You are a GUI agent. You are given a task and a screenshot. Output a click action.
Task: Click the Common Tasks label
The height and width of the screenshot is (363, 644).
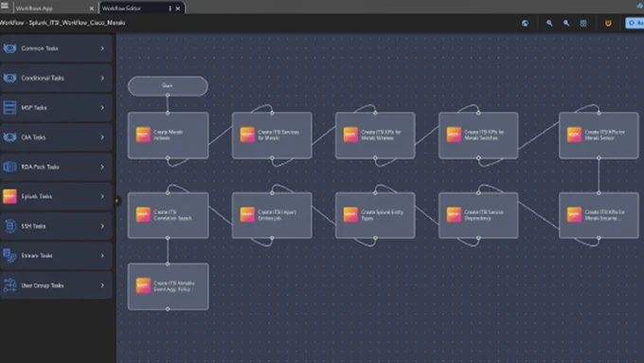pos(40,48)
